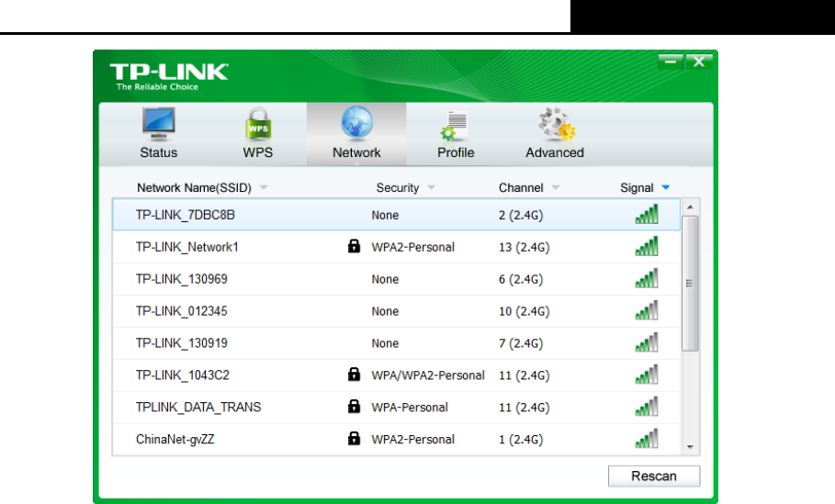The width and height of the screenshot is (835, 504).
Task: Click lock icon of TP-LINK_Network1
Action: pos(355,246)
